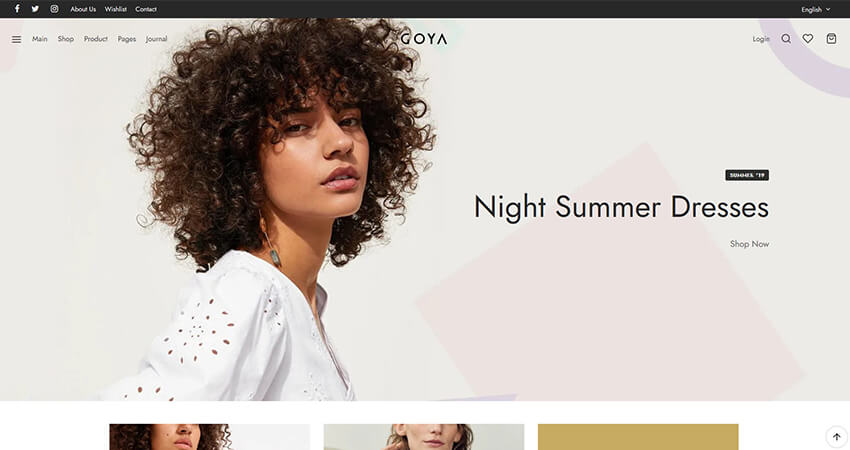The width and height of the screenshot is (850, 450).
Task: Open the Instagram icon in top bar
Action: [54, 9]
